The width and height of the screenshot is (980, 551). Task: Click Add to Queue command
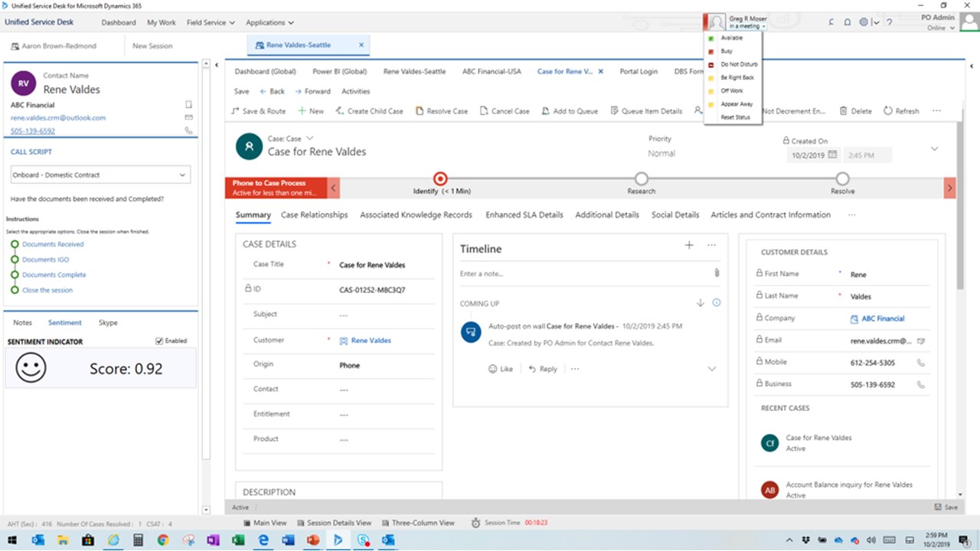570,111
